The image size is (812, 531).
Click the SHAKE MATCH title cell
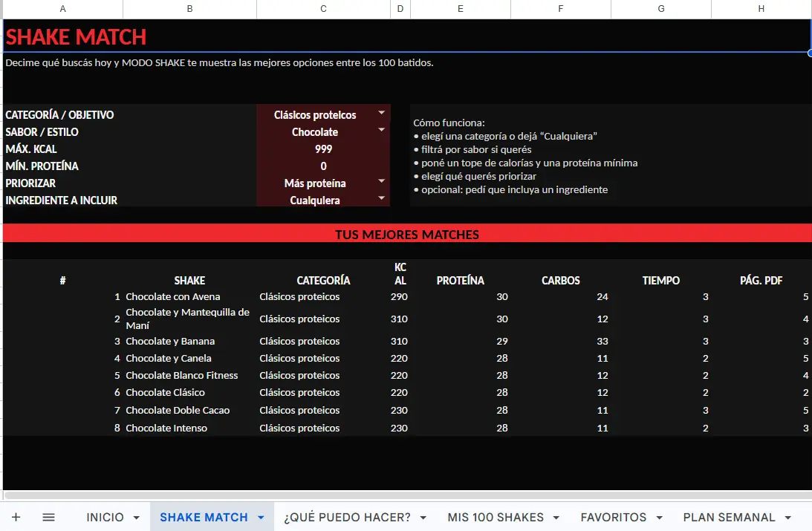click(x=406, y=36)
